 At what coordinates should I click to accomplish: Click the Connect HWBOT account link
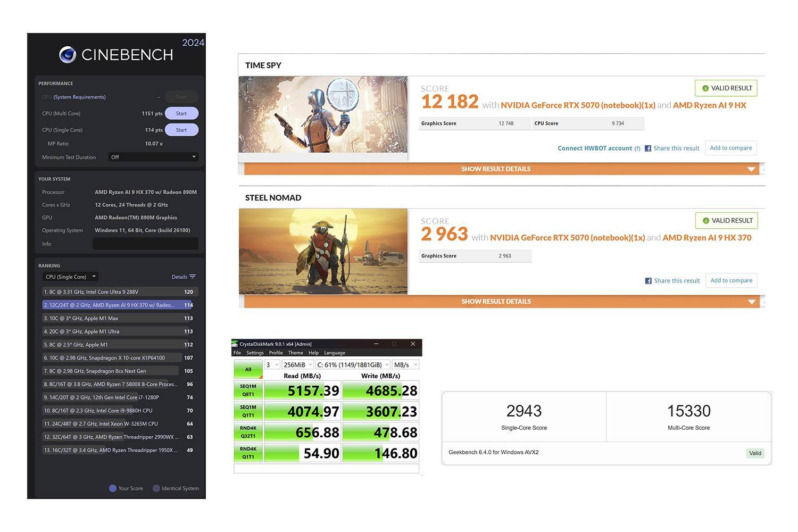595,148
